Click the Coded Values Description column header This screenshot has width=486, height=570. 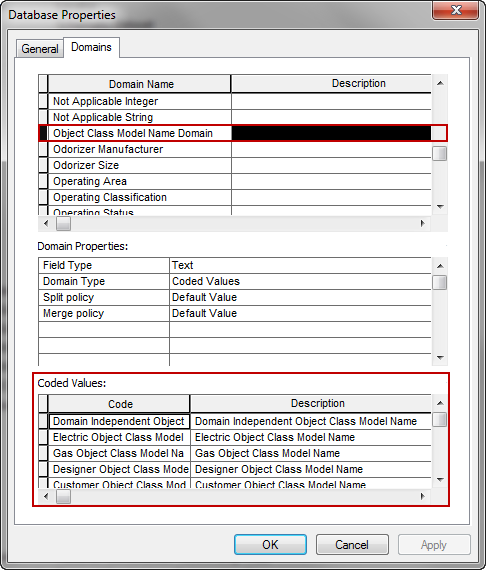click(311, 404)
